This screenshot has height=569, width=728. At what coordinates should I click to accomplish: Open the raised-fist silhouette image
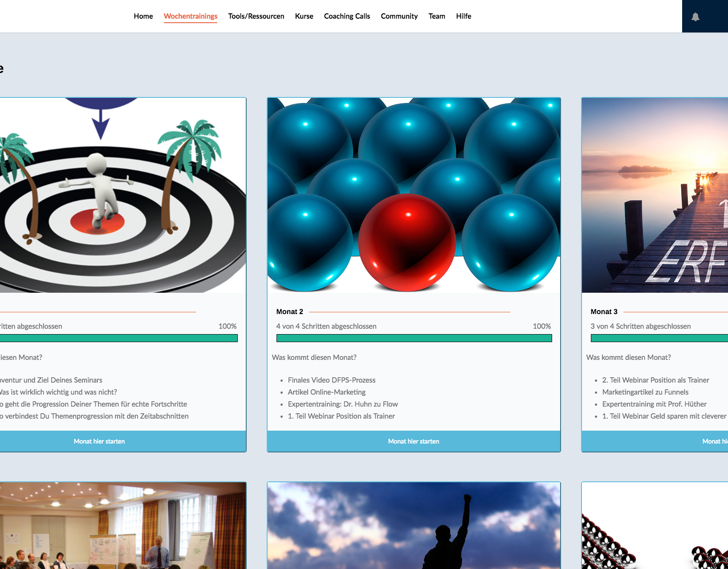(414, 525)
